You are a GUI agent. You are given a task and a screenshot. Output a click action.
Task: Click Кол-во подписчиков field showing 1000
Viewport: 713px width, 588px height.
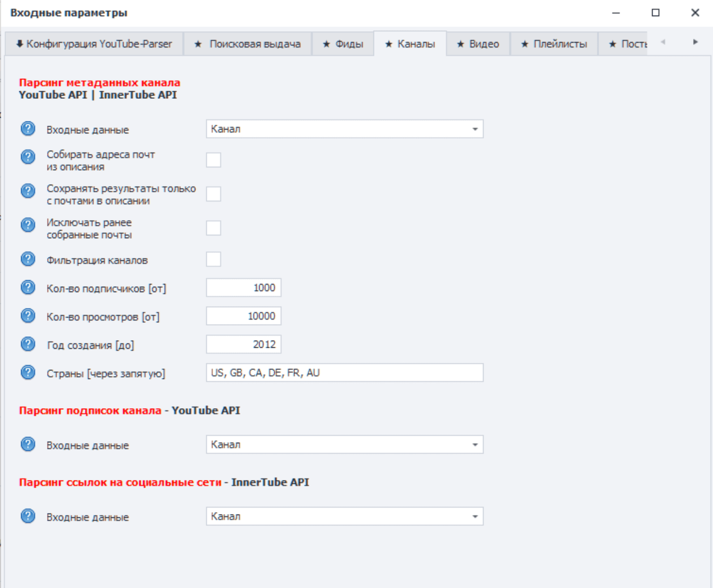point(243,288)
